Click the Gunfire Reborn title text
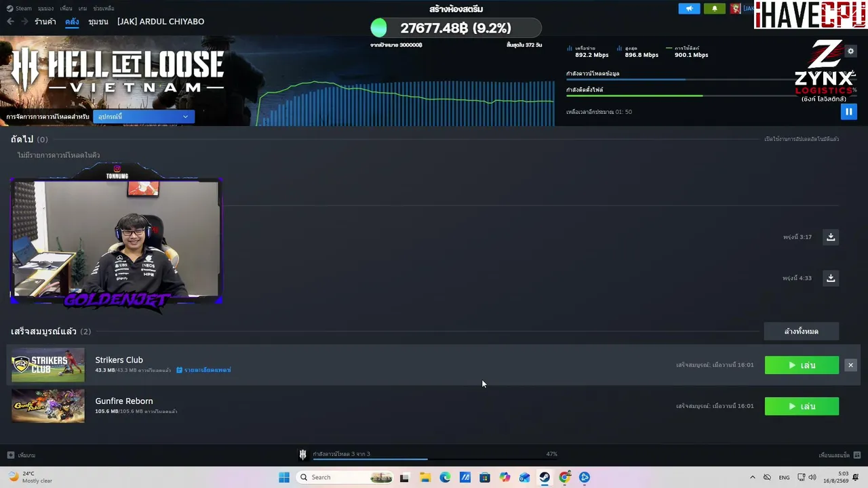Screen dimensions: 868x488 [124, 401]
